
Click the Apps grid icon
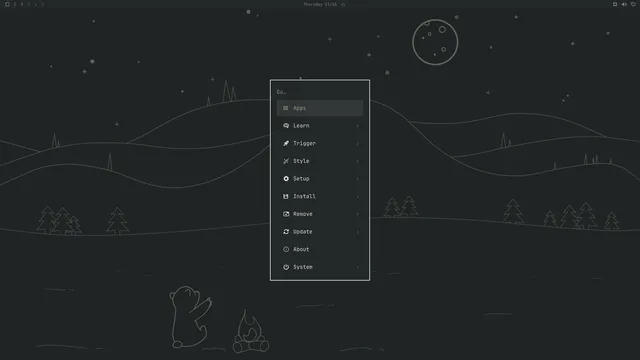[x=286, y=108]
